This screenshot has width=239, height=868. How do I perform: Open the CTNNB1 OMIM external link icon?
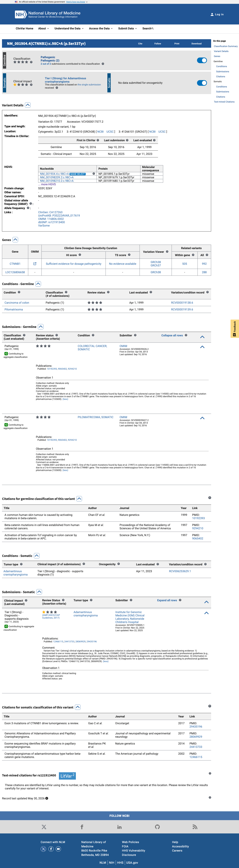tap(35, 264)
